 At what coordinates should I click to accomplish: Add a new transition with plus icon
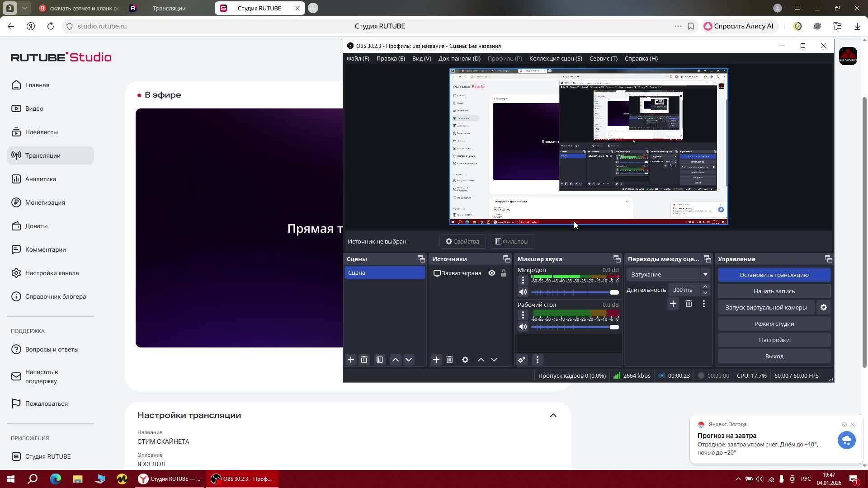pos(673,304)
